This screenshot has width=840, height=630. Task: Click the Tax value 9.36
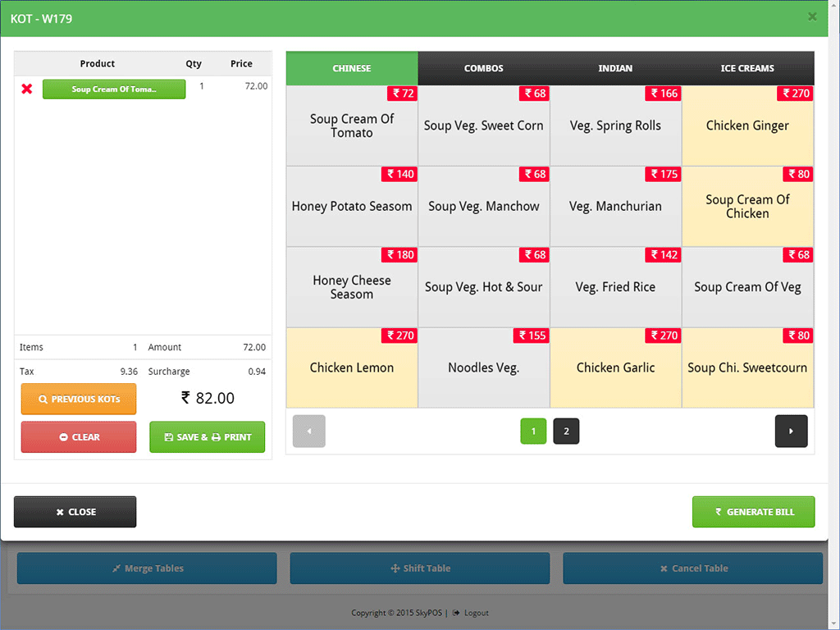click(129, 372)
